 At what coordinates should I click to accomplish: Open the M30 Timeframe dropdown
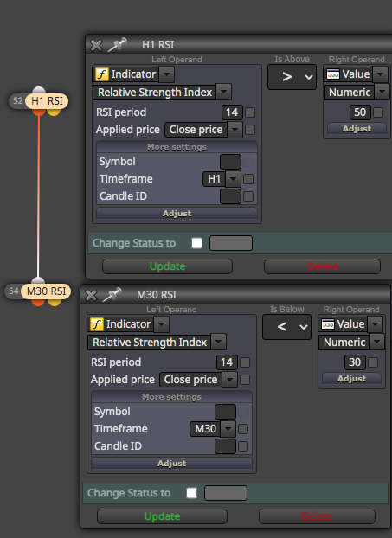point(228,429)
